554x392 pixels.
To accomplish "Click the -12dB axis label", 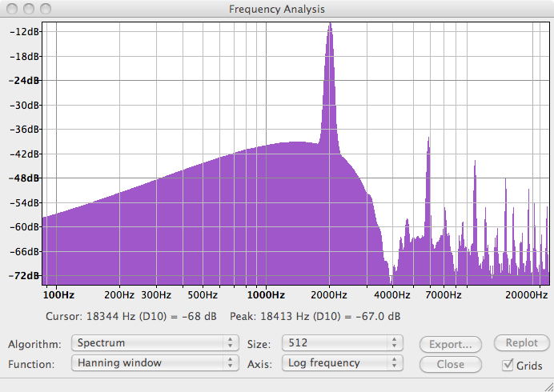I will [24, 32].
